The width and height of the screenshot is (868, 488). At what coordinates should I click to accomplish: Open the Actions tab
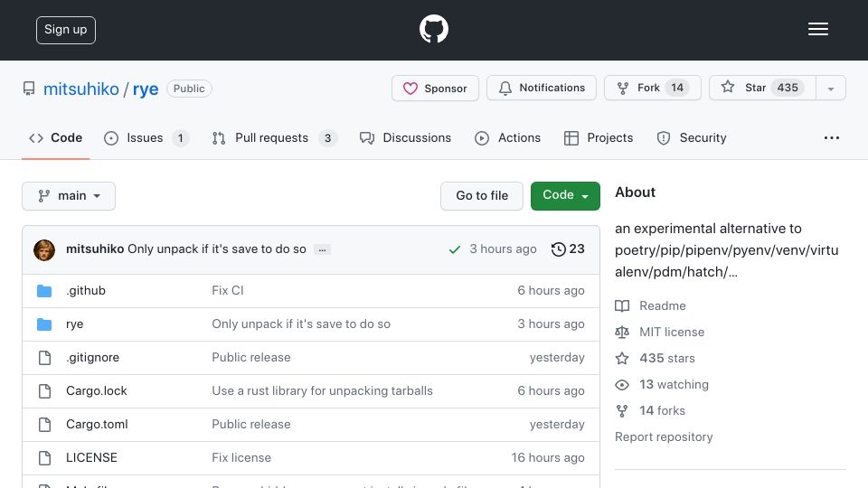tap(507, 137)
